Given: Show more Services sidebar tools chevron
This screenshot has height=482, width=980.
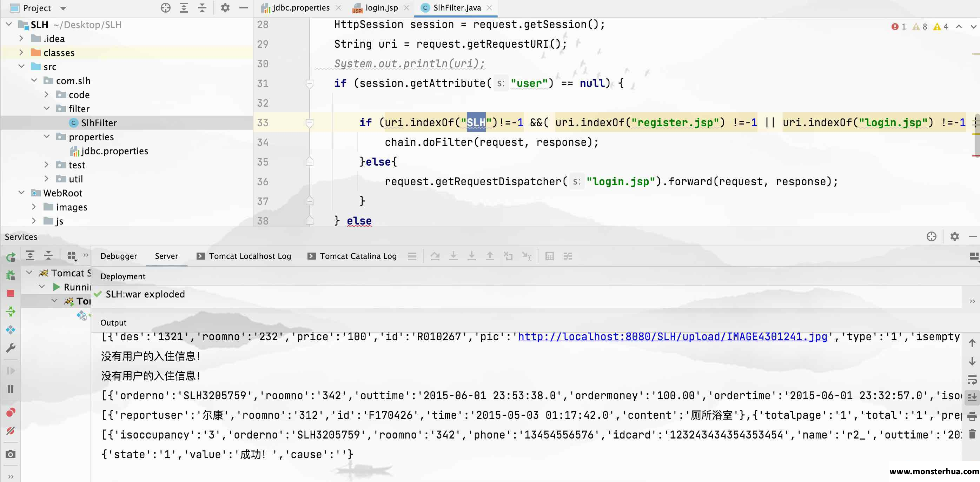Looking at the screenshot, I should pyautogui.click(x=11, y=476).
